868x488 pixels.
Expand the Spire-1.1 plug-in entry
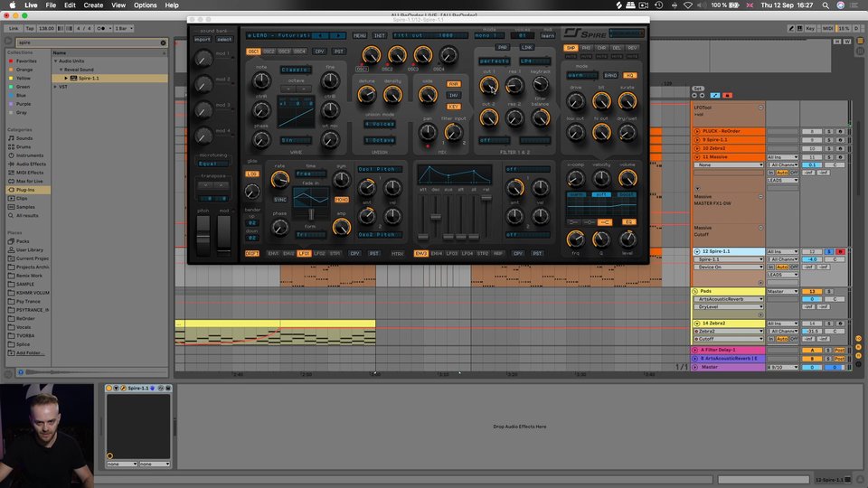click(66, 78)
